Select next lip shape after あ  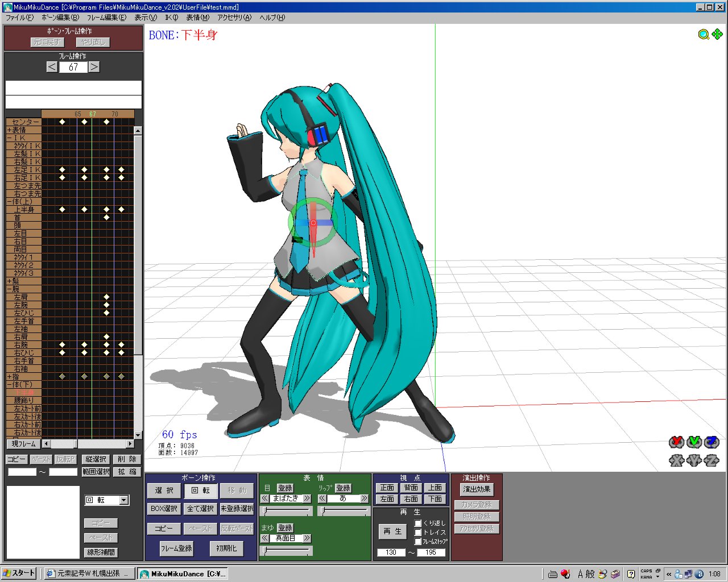tap(364, 498)
